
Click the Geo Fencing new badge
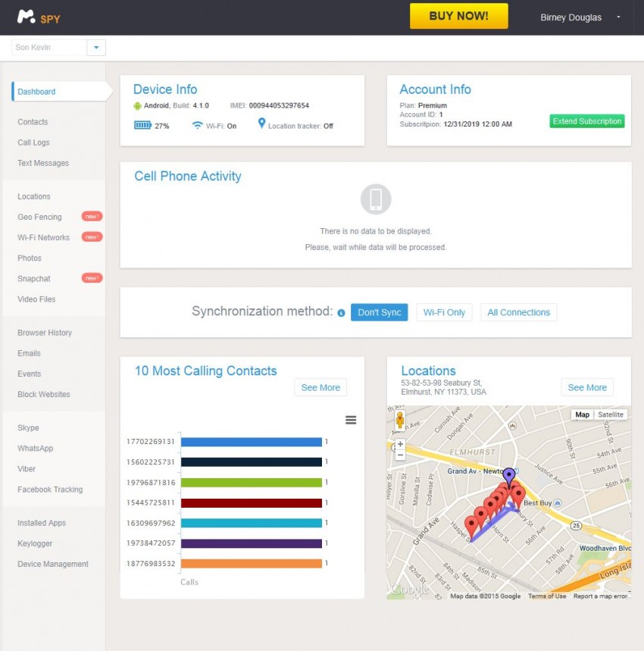pyautogui.click(x=92, y=216)
